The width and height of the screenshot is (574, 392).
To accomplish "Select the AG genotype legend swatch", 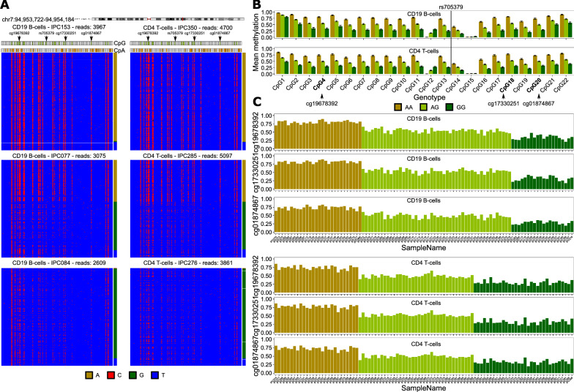I will 424,107.
